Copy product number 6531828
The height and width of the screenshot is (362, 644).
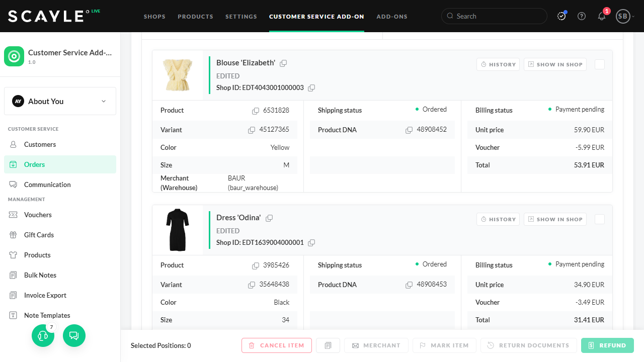[256, 111]
